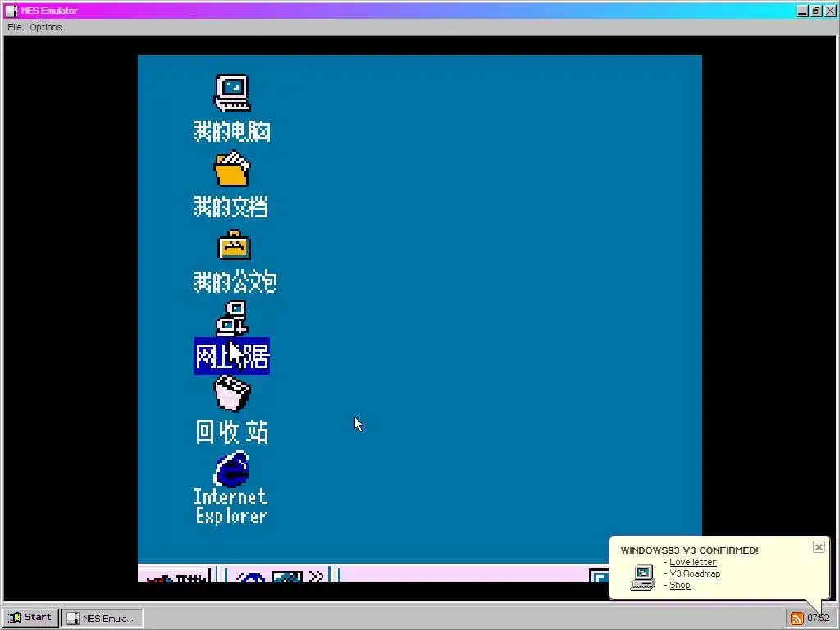The width and height of the screenshot is (840, 630).
Task: Click the NES Emulator taskbar button
Action: tap(102, 618)
